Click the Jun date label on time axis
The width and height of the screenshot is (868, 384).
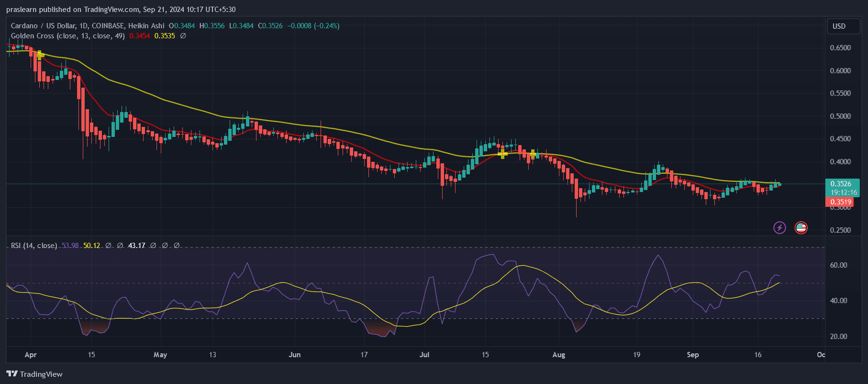point(295,355)
